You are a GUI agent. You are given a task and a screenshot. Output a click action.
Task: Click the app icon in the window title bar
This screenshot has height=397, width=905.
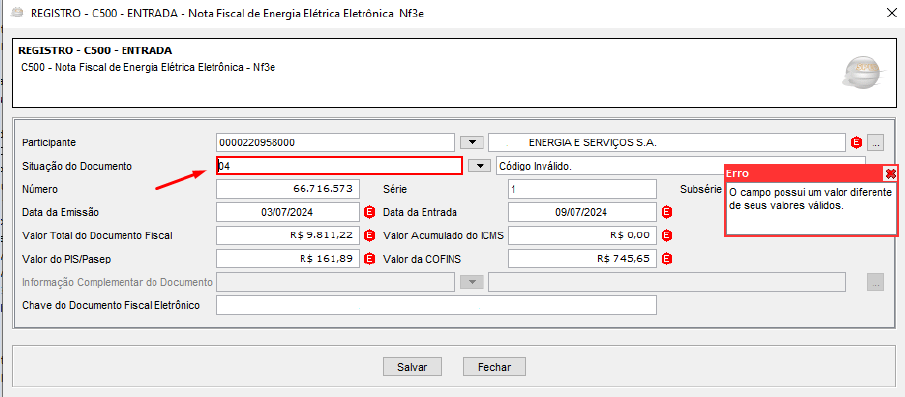17,12
